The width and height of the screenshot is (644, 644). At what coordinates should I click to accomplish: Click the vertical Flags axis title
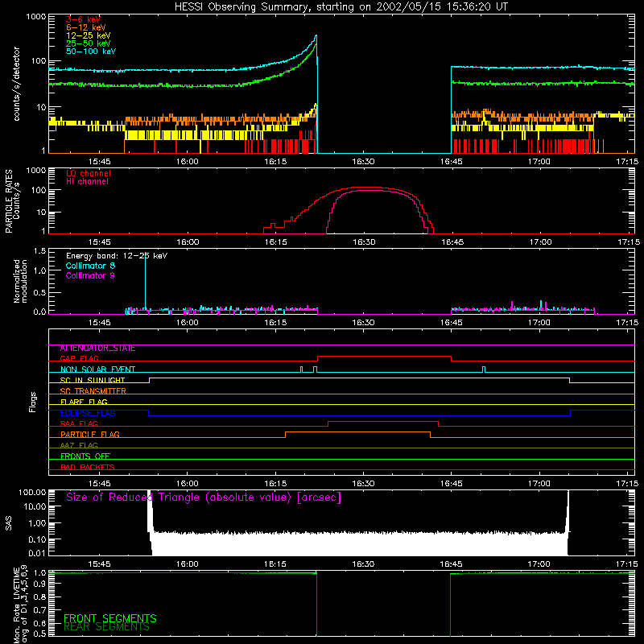[x=33, y=402]
